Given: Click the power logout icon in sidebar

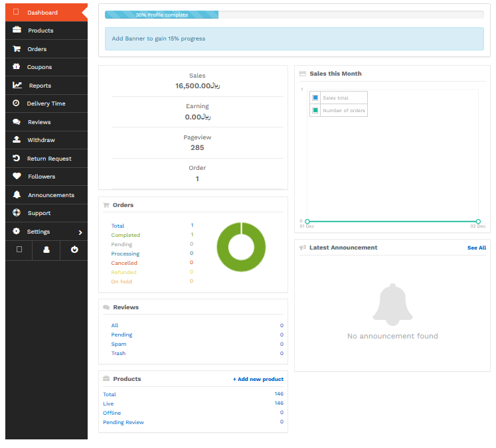Looking at the screenshot, I should (x=74, y=250).
